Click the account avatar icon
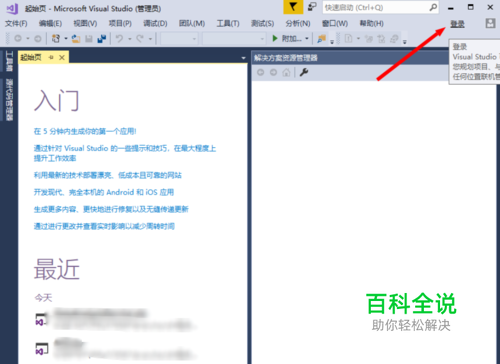This screenshot has width=500, height=364. (x=490, y=23)
